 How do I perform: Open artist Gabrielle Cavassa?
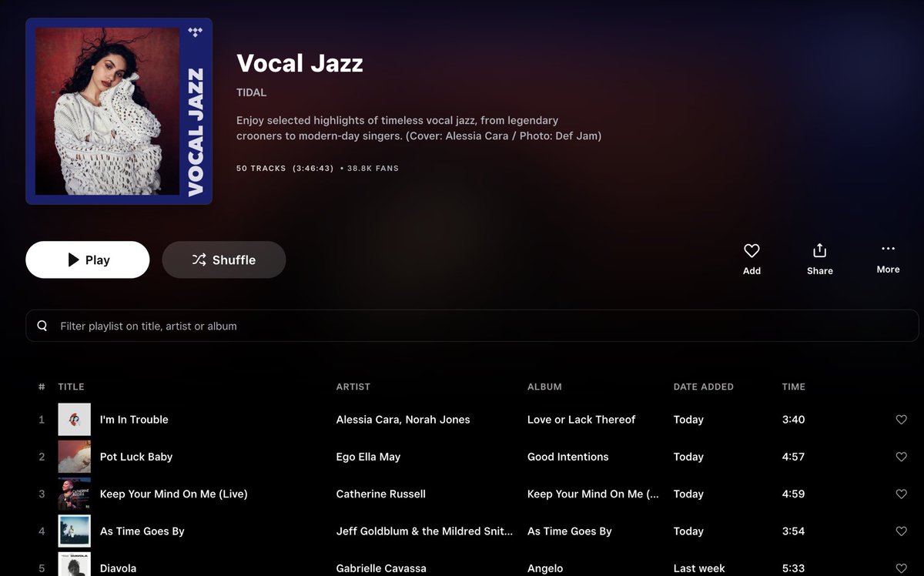point(381,568)
